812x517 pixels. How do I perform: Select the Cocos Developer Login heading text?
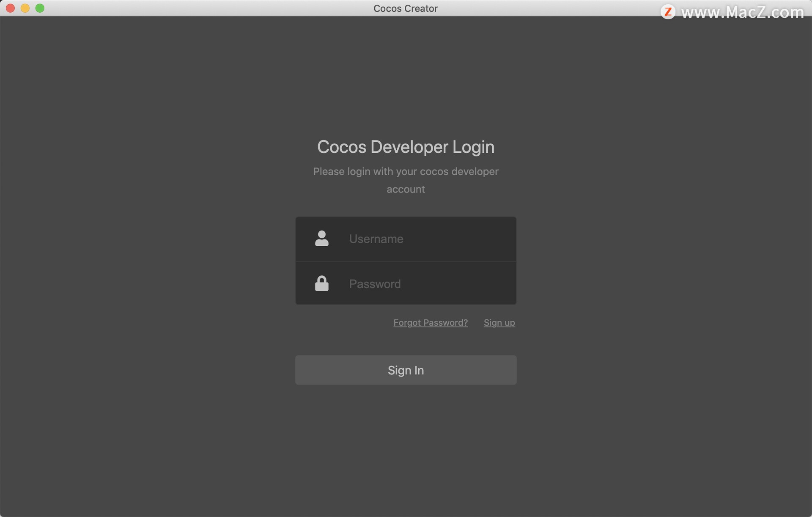(x=406, y=147)
